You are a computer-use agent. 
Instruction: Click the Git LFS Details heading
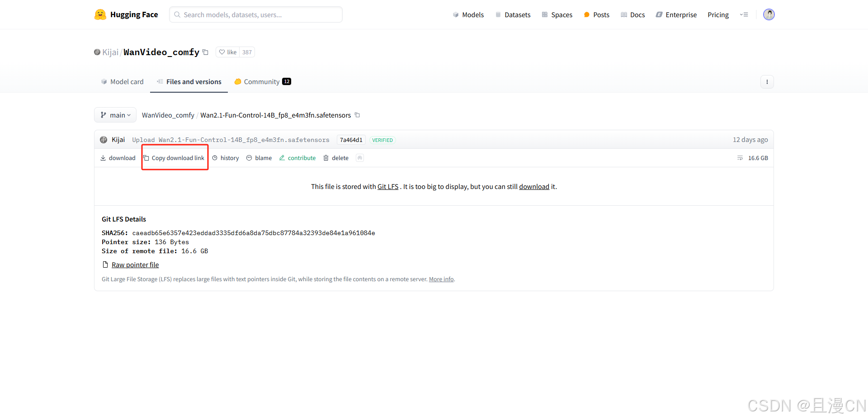coord(124,219)
